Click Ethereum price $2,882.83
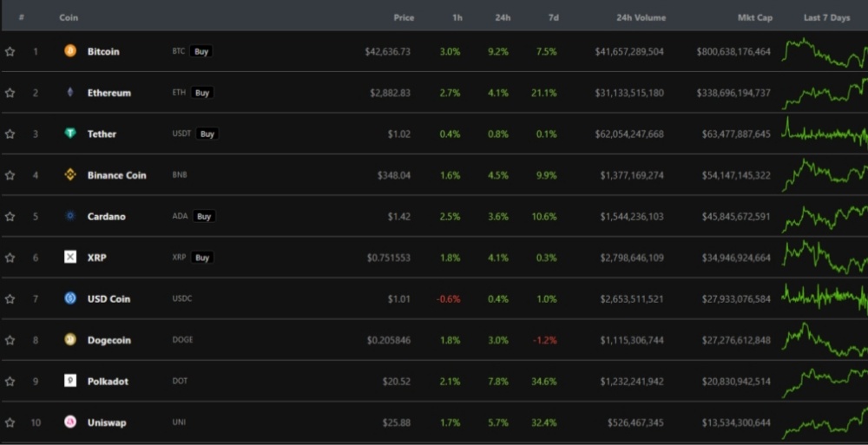This screenshot has height=445, width=868. (391, 93)
